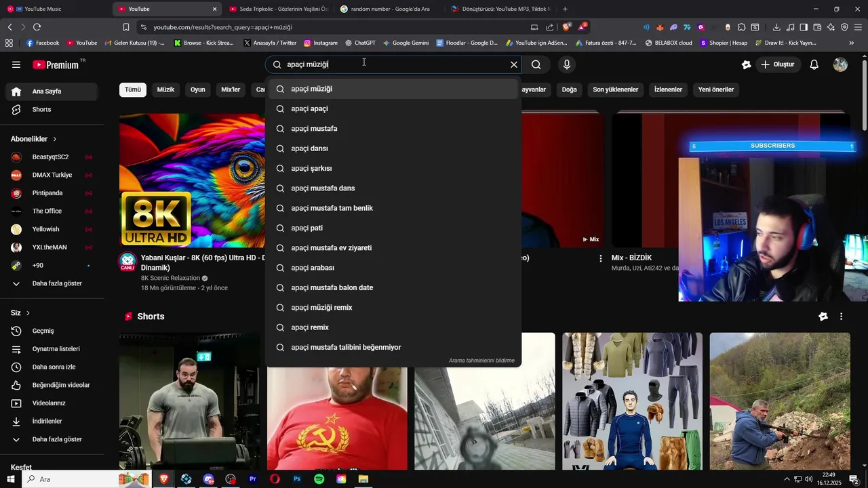Open BeastyqtSC2 subscription channel
The image size is (868, 488).
(52, 157)
